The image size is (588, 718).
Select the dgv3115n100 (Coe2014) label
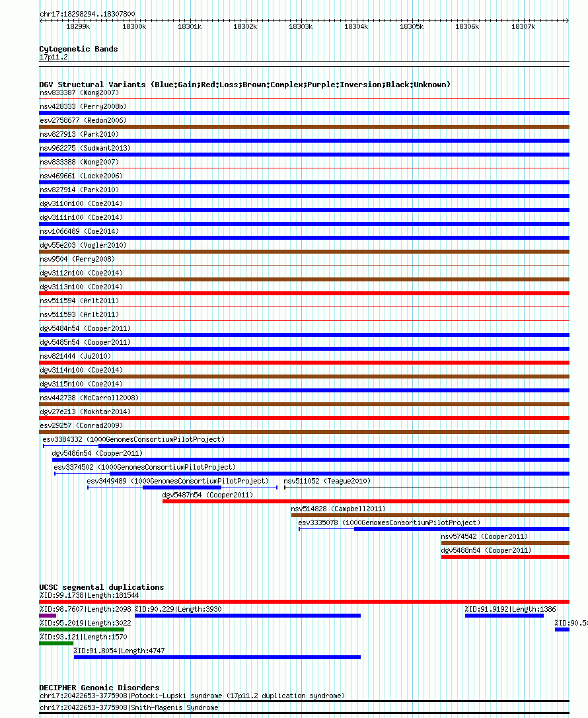click(x=81, y=384)
